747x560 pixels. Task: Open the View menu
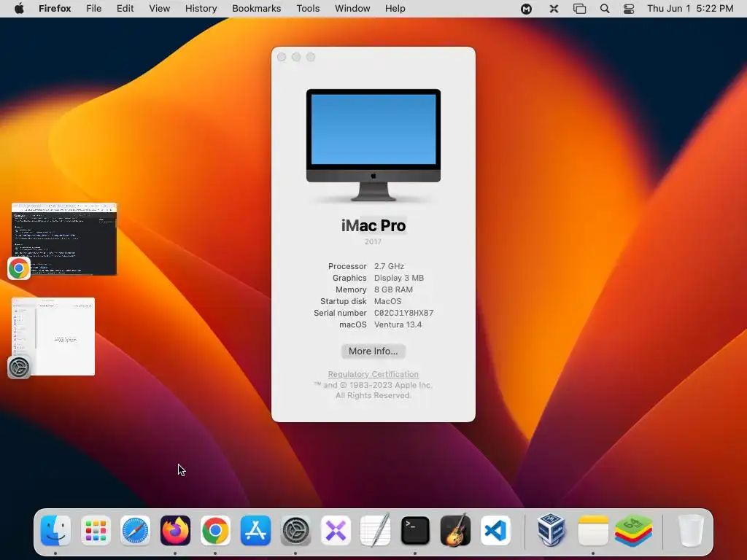click(x=160, y=9)
